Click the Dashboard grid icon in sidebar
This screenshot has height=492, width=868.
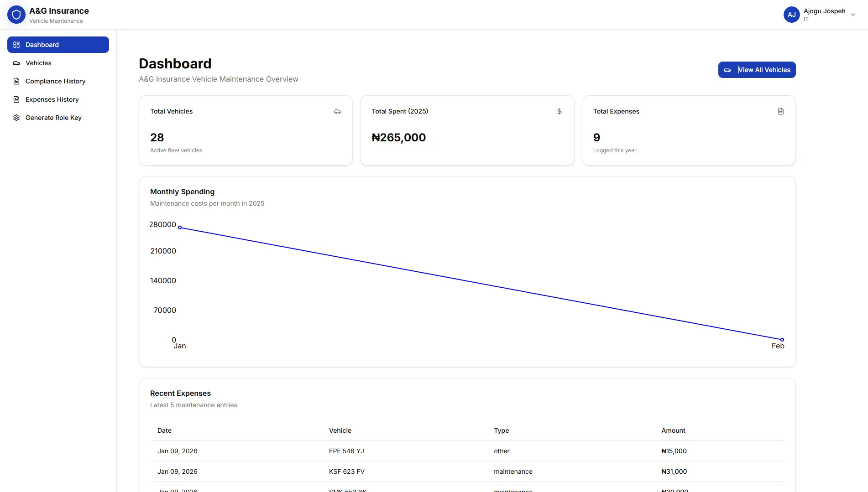(16, 45)
